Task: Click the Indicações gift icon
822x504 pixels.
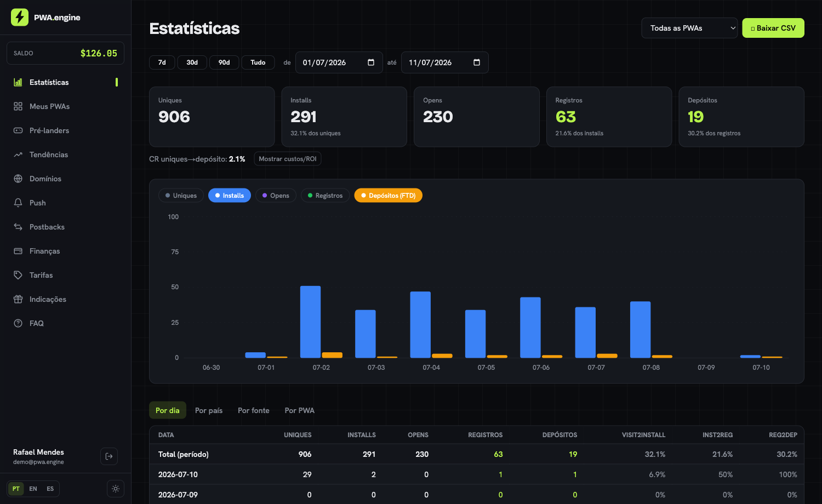Action: 18,299
